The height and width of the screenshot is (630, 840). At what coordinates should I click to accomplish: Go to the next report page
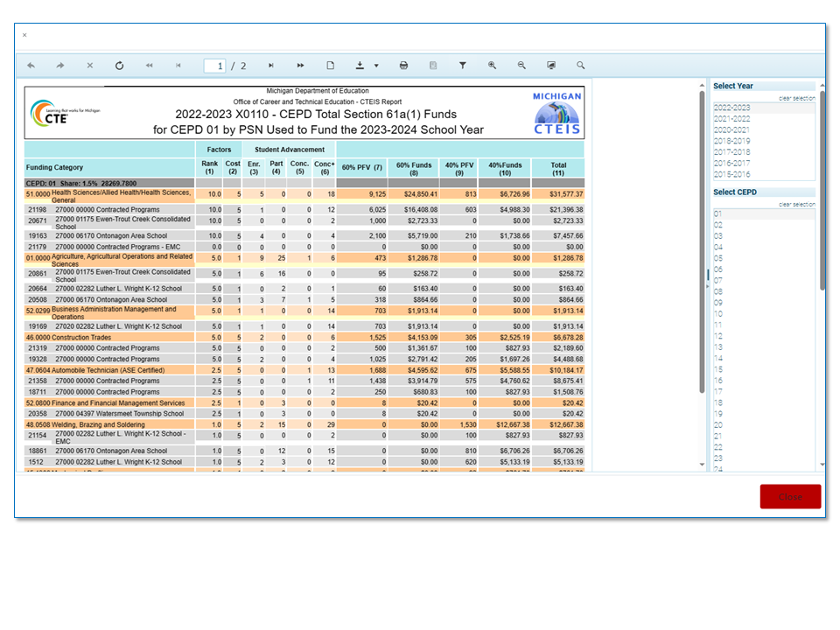pos(271,66)
